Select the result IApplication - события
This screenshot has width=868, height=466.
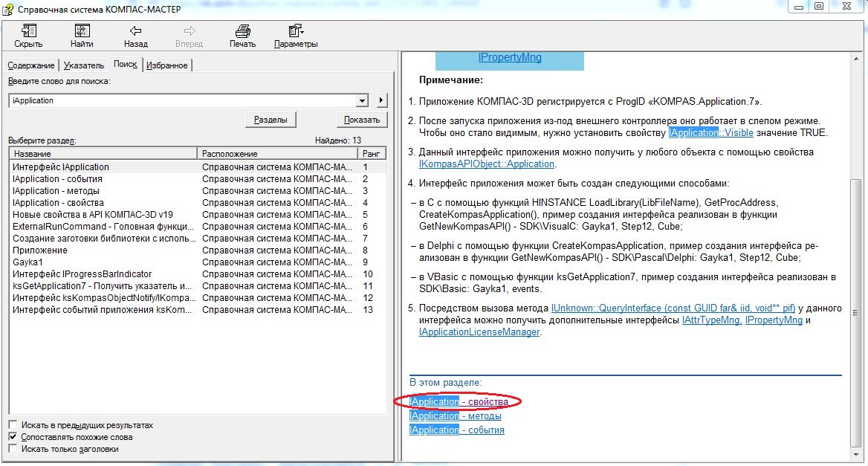(x=198, y=179)
